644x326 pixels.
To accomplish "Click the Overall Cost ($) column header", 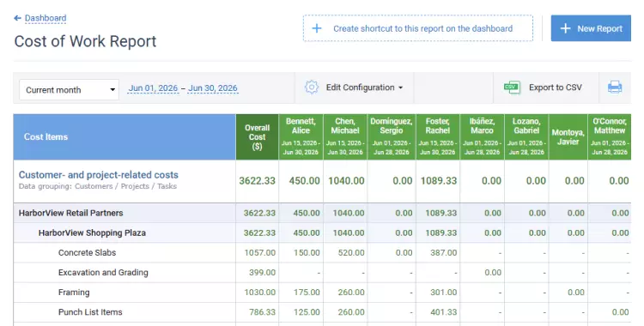I will pyautogui.click(x=257, y=137).
